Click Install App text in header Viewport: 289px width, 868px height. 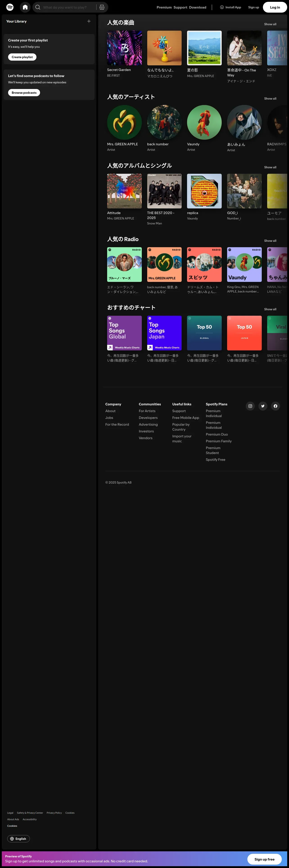(233, 7)
